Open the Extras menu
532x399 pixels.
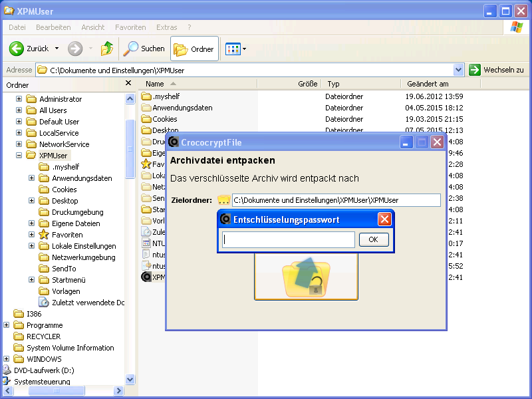tap(167, 27)
